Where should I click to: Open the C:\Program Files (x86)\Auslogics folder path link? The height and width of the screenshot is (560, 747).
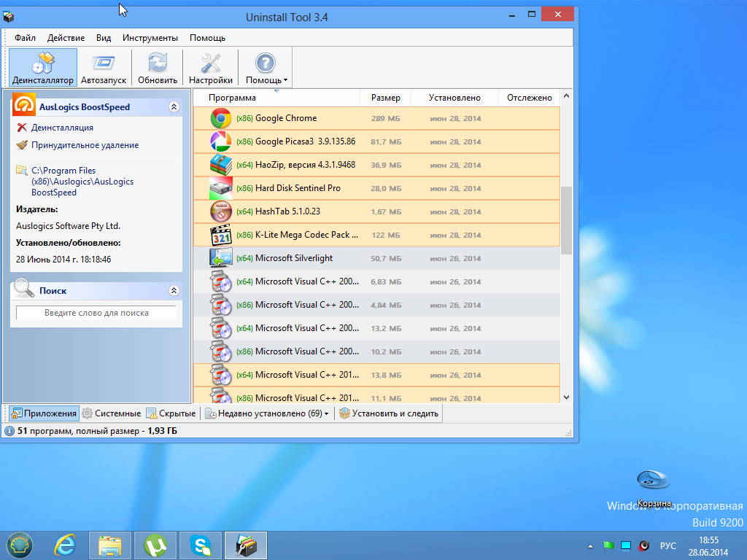(82, 182)
